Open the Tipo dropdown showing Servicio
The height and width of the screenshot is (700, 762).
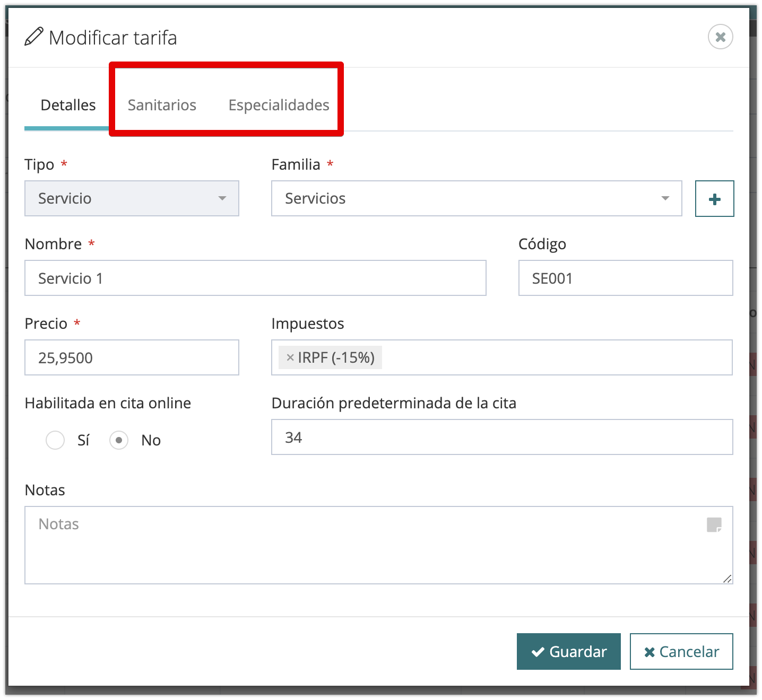coord(132,198)
